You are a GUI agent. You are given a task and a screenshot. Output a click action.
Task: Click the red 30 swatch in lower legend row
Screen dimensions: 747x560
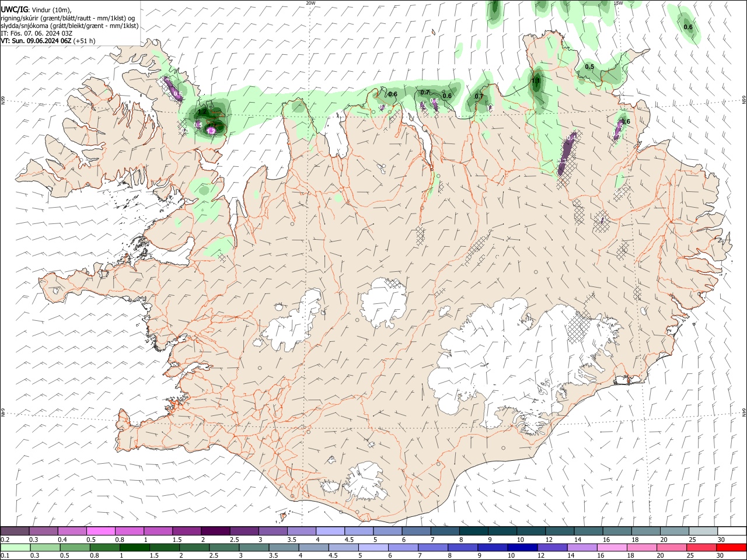point(731,548)
